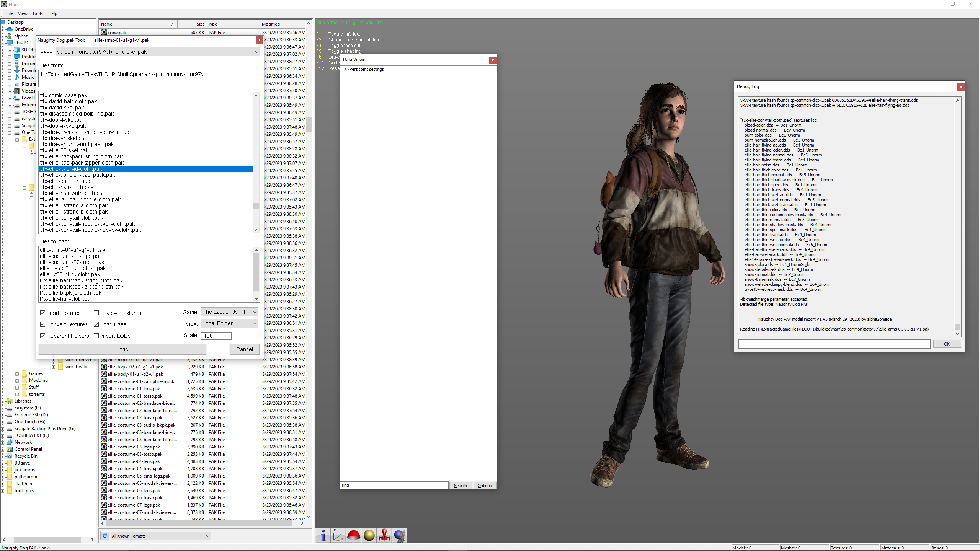The width and height of the screenshot is (980, 551).
Task: Click the Debug Log vertical scrollbar thumb
Action: (x=957, y=327)
